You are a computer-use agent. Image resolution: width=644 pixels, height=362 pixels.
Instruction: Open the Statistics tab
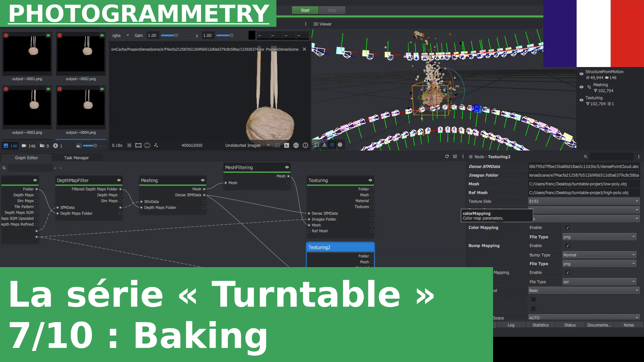pyautogui.click(x=540, y=325)
